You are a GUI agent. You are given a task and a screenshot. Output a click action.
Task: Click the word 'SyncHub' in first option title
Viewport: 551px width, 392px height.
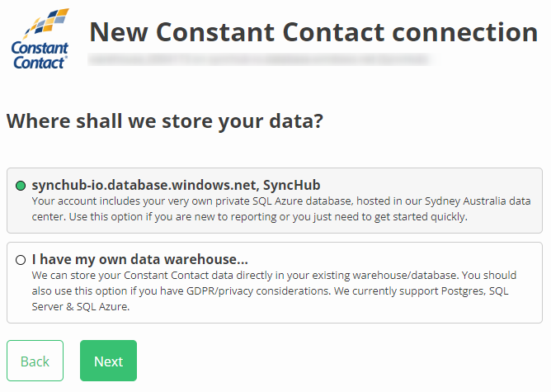click(x=291, y=185)
